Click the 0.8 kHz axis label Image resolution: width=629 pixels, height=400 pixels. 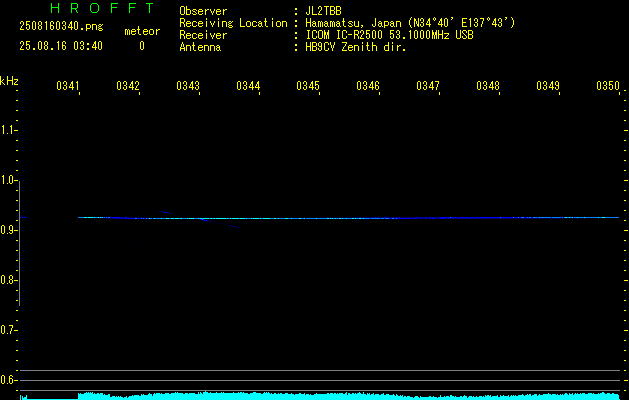coord(8,280)
